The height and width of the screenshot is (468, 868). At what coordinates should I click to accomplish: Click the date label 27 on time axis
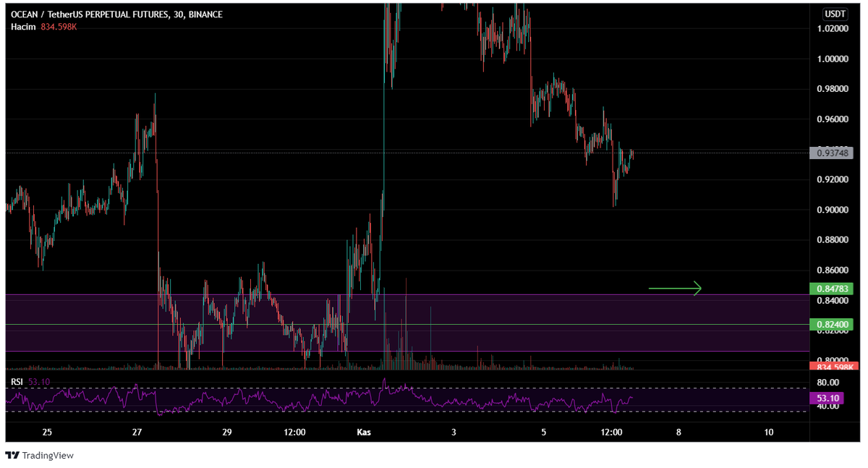[x=137, y=433]
